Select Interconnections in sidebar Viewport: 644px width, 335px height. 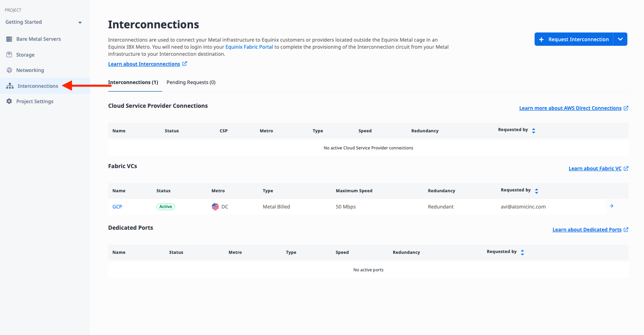38,86
